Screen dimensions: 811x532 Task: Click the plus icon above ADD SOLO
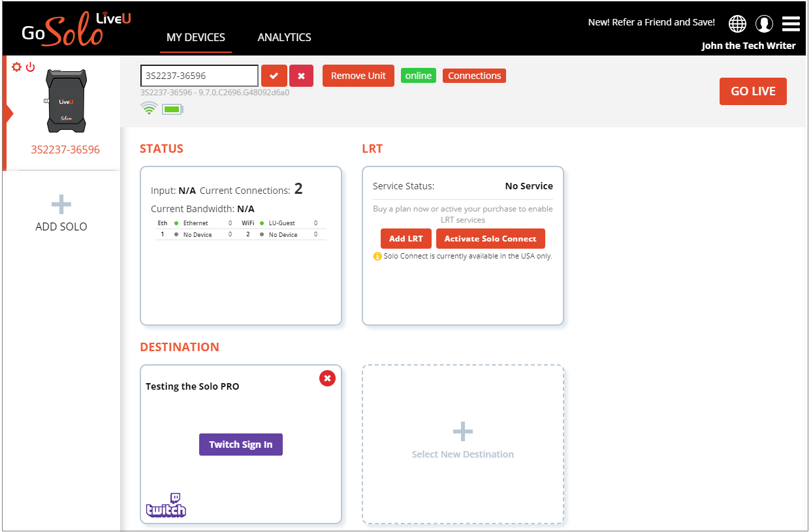pos(61,204)
